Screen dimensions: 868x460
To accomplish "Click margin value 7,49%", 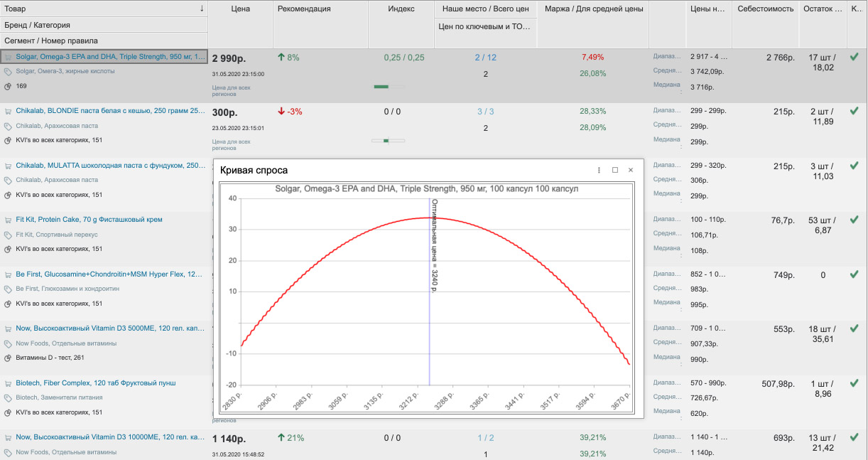I will (x=592, y=57).
